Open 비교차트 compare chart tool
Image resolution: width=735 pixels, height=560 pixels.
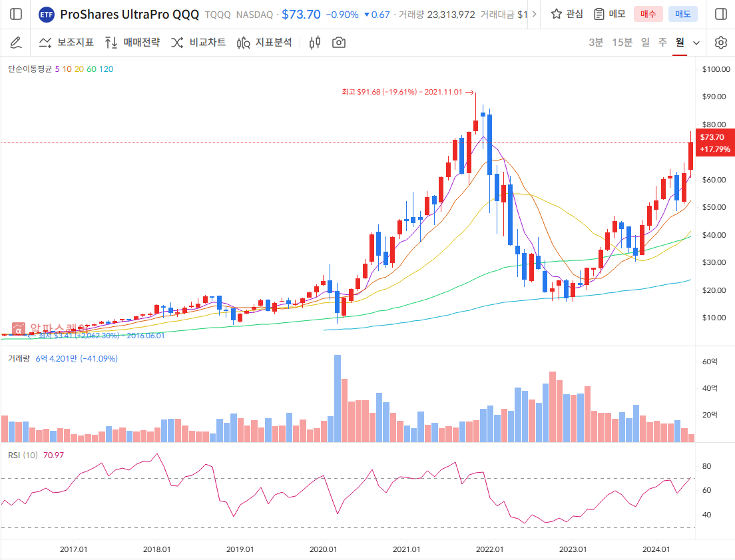point(198,43)
